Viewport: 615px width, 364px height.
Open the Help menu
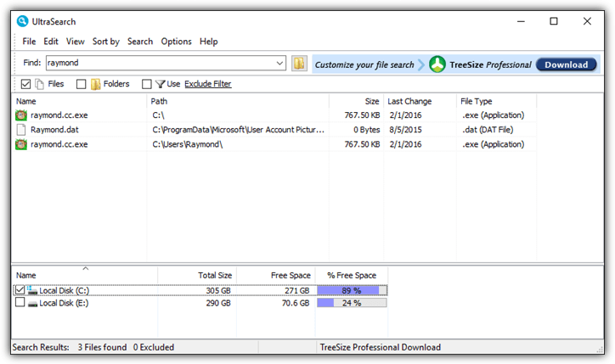(209, 42)
